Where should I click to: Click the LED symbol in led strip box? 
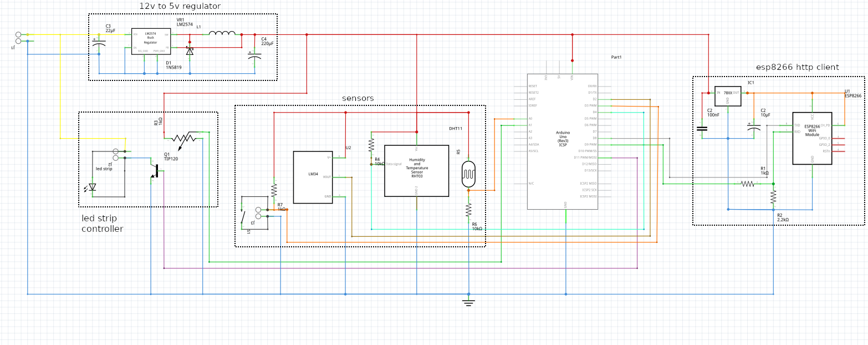[92, 187]
